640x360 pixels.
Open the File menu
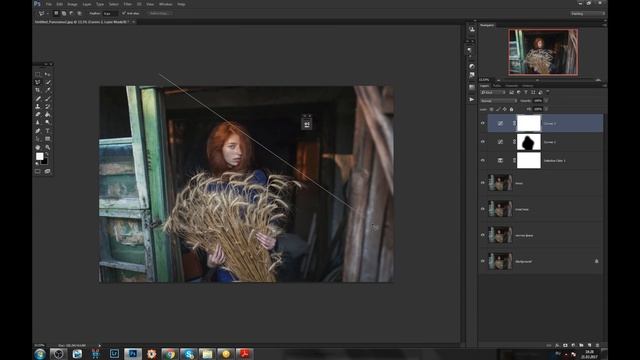[x=49, y=4]
